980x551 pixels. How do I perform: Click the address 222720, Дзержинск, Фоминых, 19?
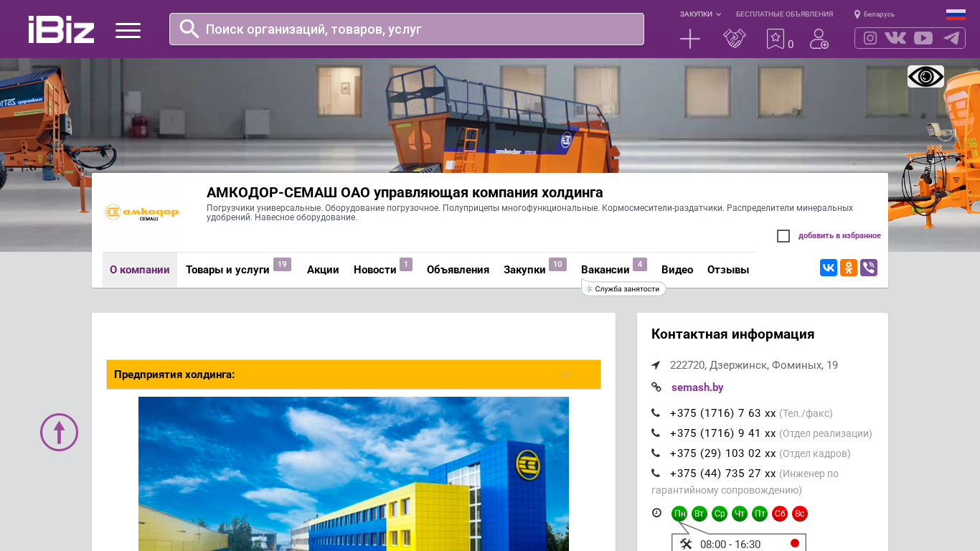754,365
